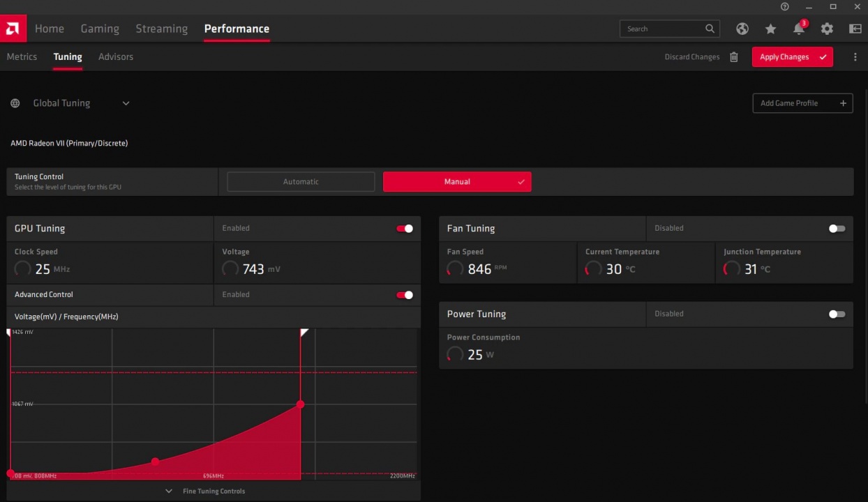Turn off the GPU Tuning switch
The width and height of the screenshot is (868, 502).
[405, 228]
